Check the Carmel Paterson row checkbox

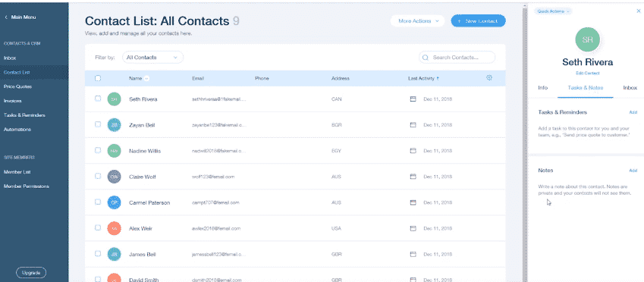98,202
